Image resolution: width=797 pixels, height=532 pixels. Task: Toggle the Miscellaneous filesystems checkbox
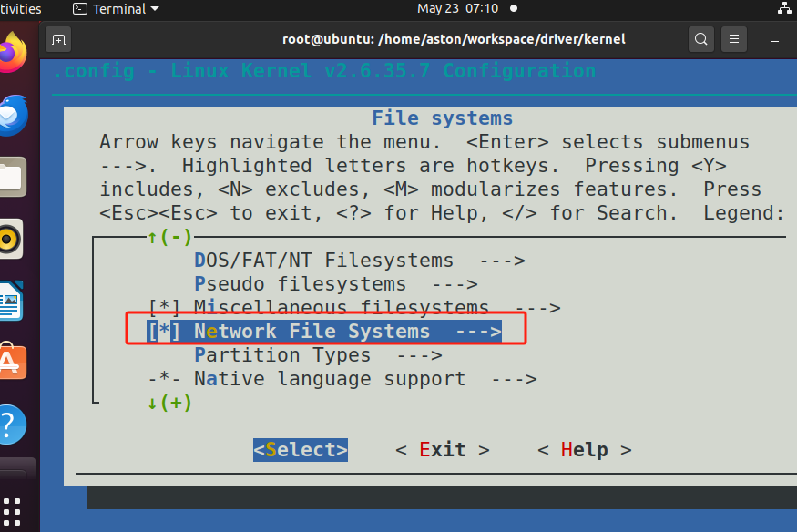pyautogui.click(x=164, y=307)
